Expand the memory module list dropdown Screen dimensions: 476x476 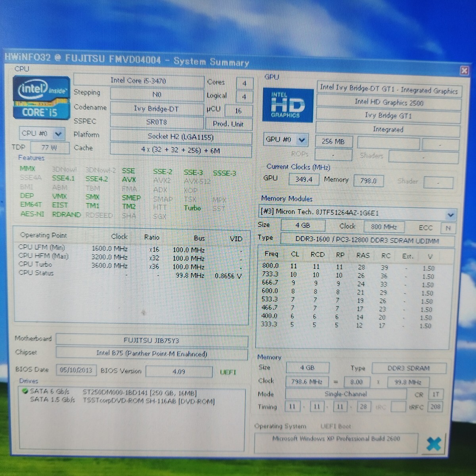coord(451,215)
